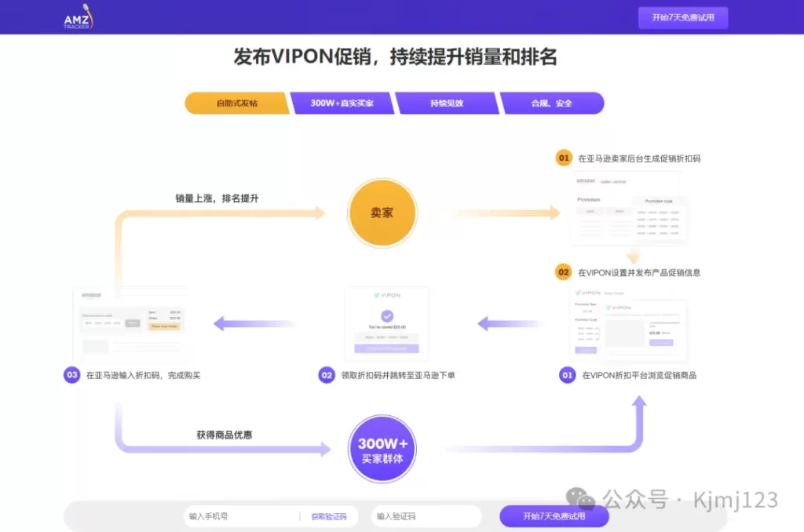Click text 在亚马逊卖家后台生成促销折扣码
Viewport: 804px width, 532px height.
click(639, 159)
